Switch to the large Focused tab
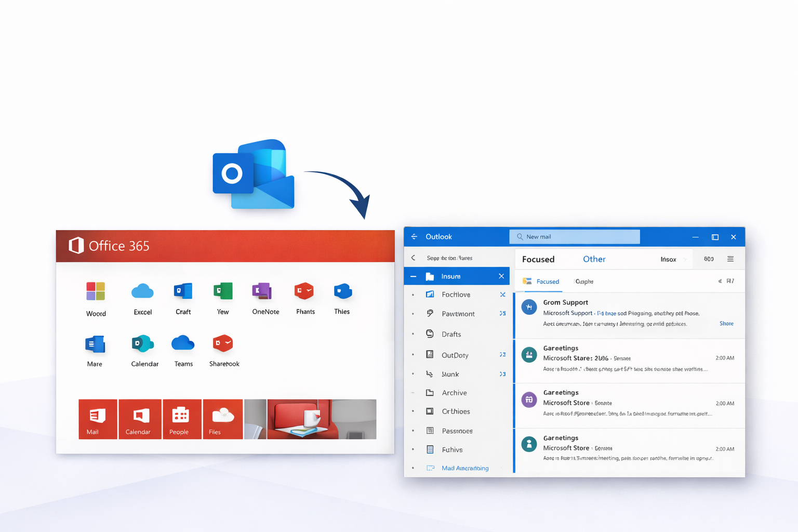 [x=538, y=259]
